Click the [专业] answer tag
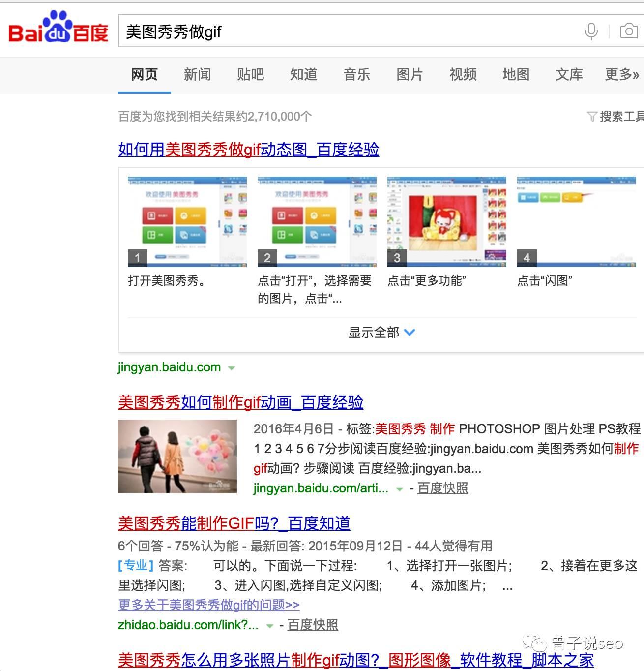This screenshot has height=671, width=644. (x=136, y=566)
